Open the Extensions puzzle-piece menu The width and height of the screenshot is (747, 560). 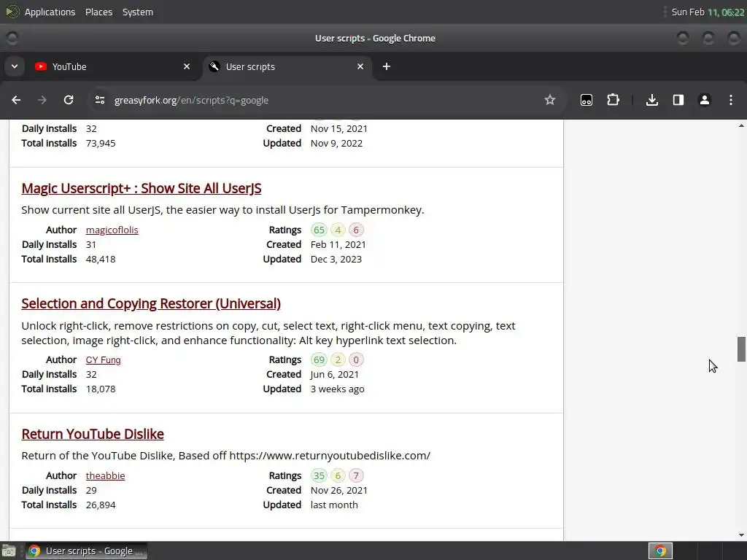coord(613,100)
